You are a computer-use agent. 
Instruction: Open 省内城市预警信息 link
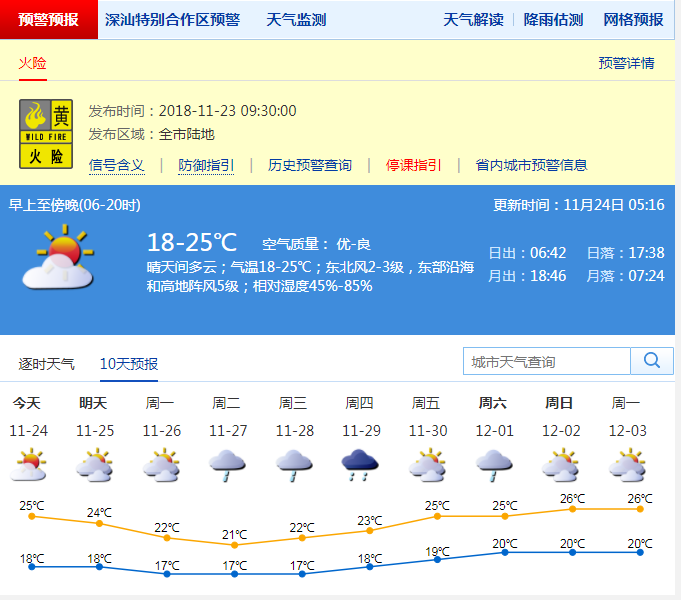(531, 165)
